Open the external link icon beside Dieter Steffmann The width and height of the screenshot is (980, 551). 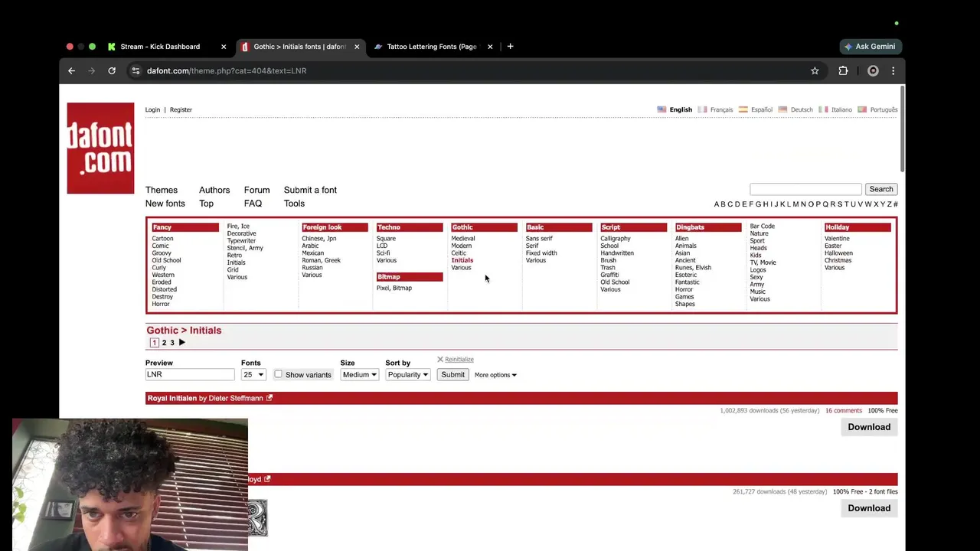pyautogui.click(x=269, y=398)
